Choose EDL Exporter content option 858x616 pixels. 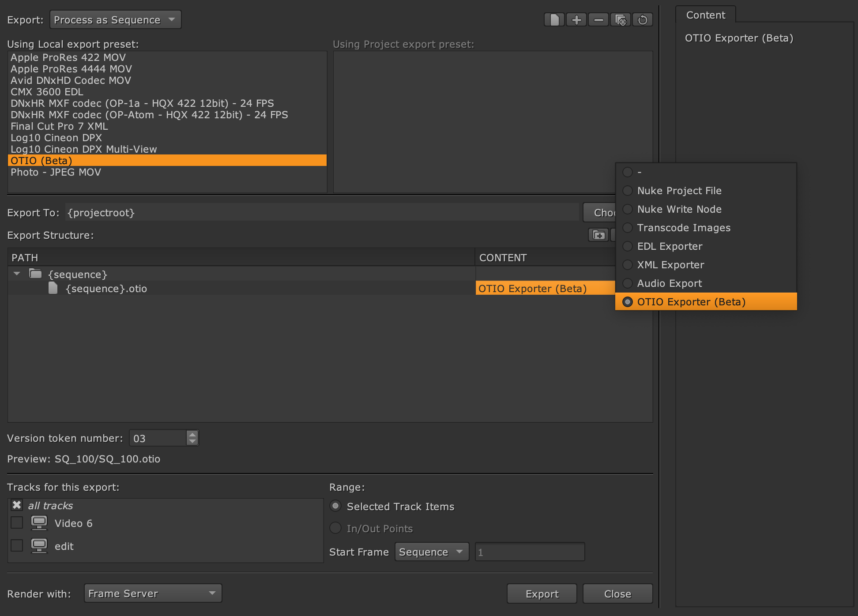[706, 246]
